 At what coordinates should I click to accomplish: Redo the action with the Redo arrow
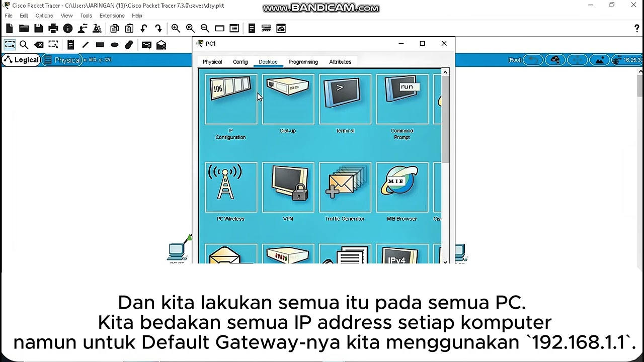click(158, 29)
